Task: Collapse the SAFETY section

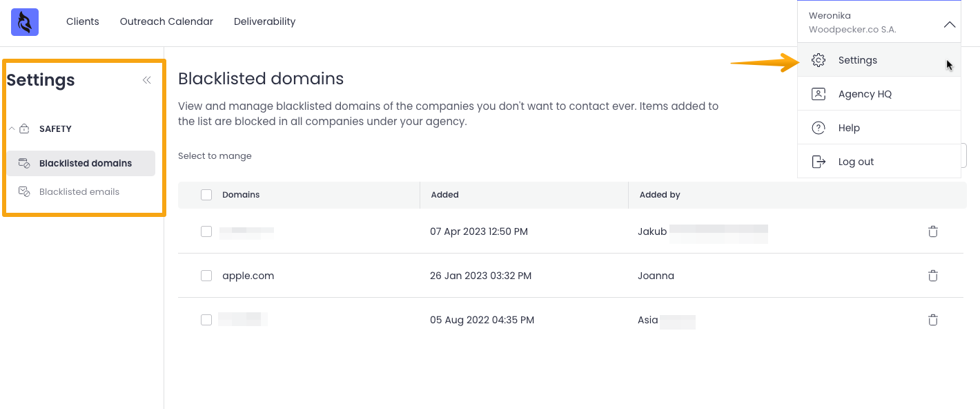Action: 12,129
